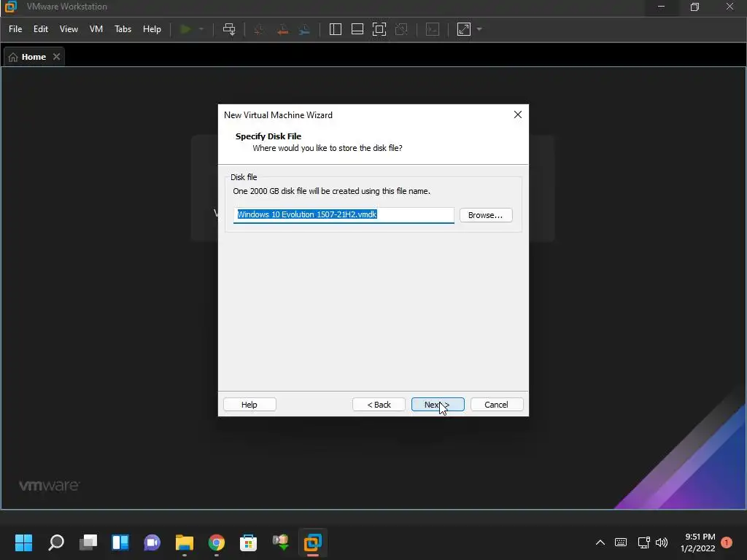Image resolution: width=747 pixels, height=560 pixels.
Task: Toggle the library sidebar view icon
Action: coord(336,29)
